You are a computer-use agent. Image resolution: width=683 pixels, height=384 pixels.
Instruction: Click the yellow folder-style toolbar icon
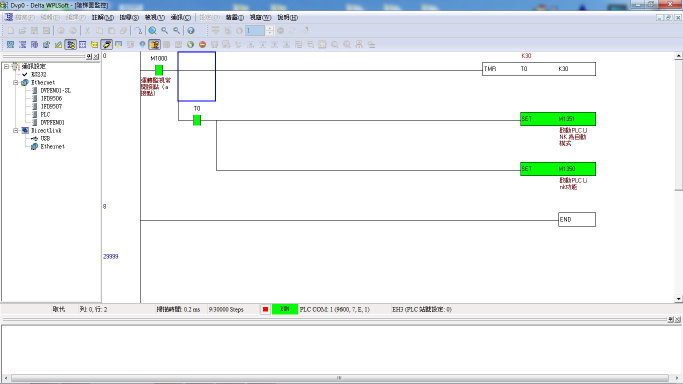[x=94, y=44]
